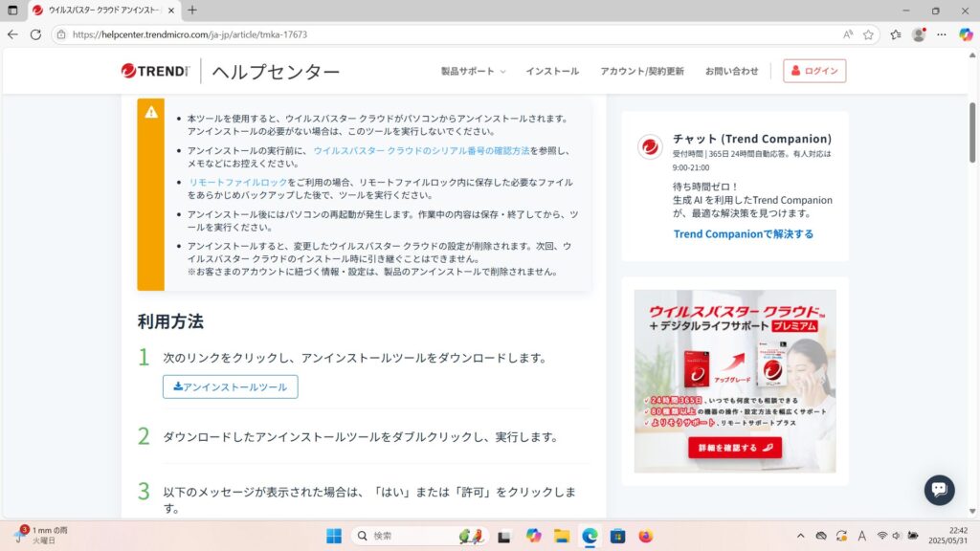View the site information lock icon
The width and height of the screenshot is (980, 551).
point(61,34)
